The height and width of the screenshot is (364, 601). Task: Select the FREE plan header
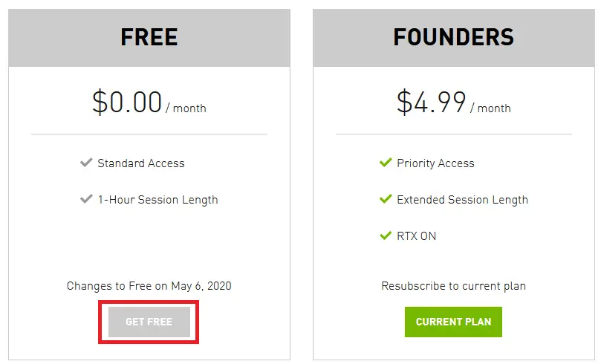click(149, 38)
